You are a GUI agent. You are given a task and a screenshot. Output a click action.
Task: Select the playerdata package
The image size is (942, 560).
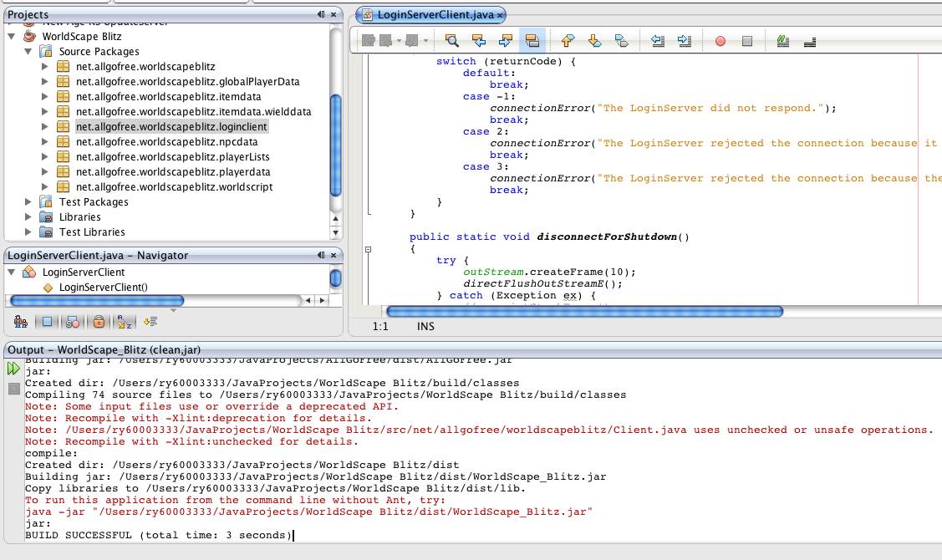tap(173, 172)
